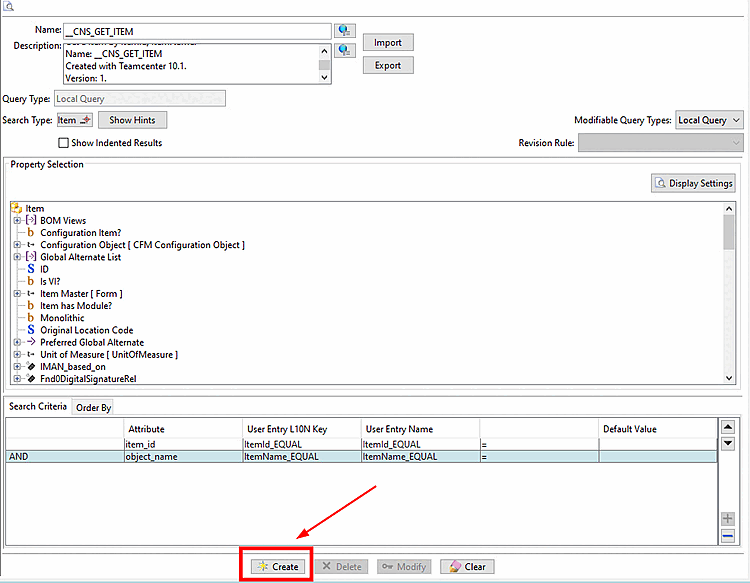Select the ID attribute in tree

(x=44, y=269)
